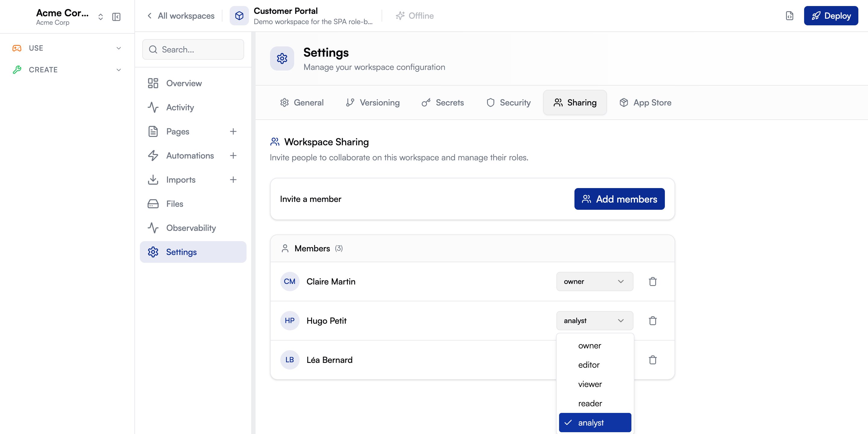The height and width of the screenshot is (434, 868).
Task: Close Hugo Petit's analyst role dropdown
Action: coord(594,321)
